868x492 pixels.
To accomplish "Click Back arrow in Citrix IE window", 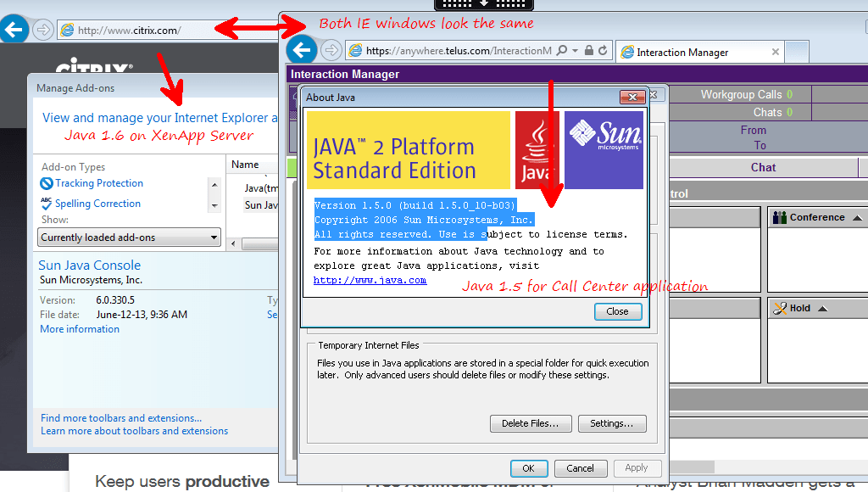I will click(x=14, y=29).
